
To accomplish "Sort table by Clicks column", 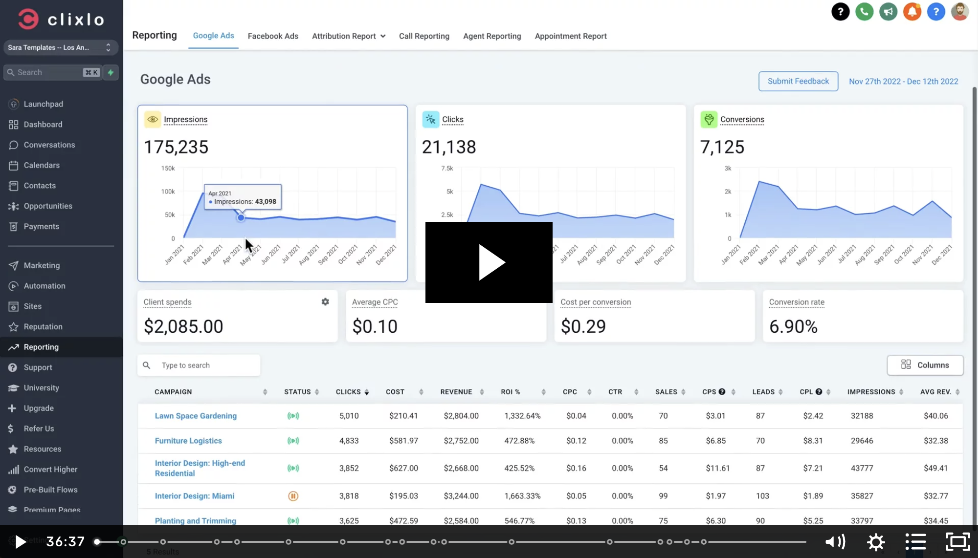I will tap(367, 392).
